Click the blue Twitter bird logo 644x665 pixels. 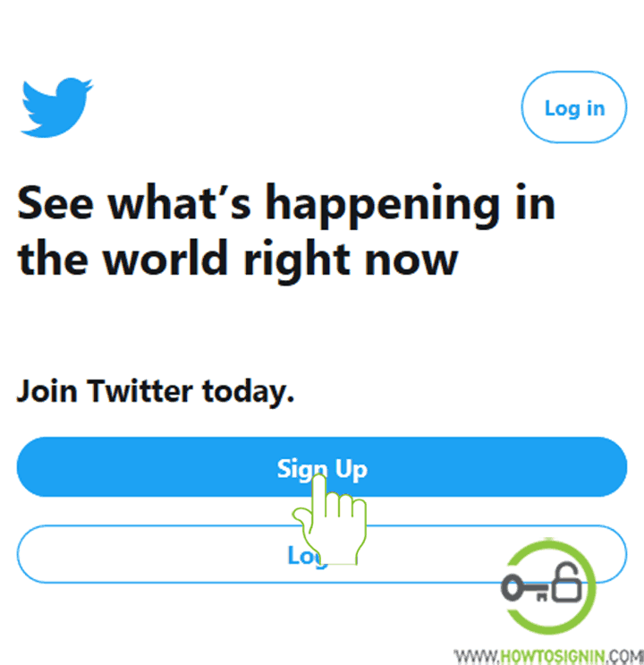coord(56,107)
